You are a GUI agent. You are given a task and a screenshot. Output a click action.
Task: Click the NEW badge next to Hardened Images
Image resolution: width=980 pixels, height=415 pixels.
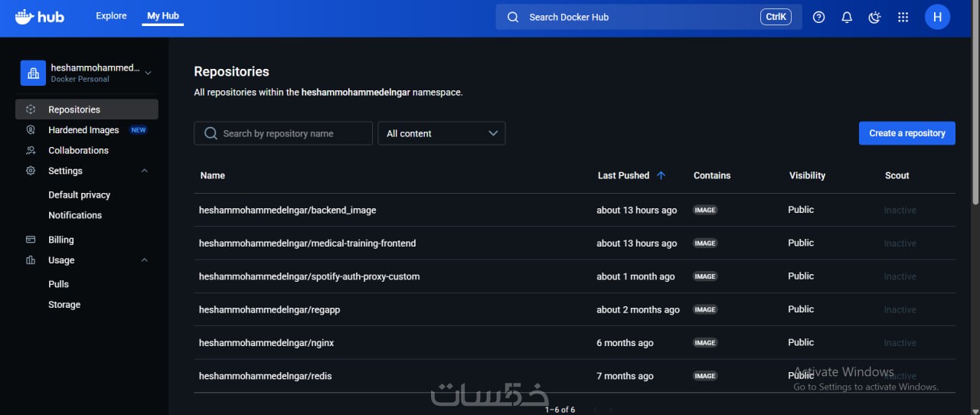click(x=139, y=130)
